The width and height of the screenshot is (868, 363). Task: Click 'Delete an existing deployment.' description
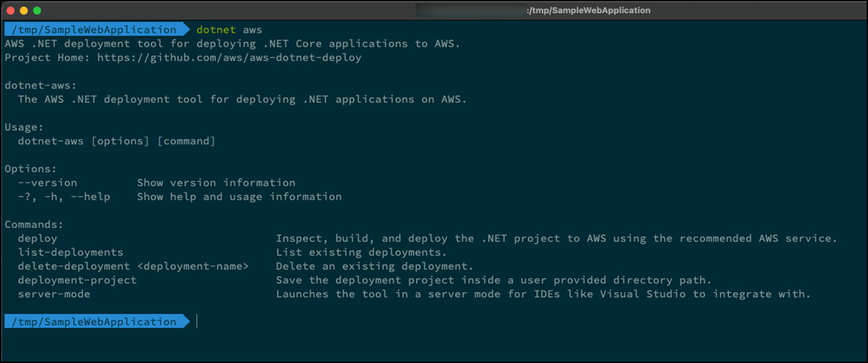click(x=375, y=266)
